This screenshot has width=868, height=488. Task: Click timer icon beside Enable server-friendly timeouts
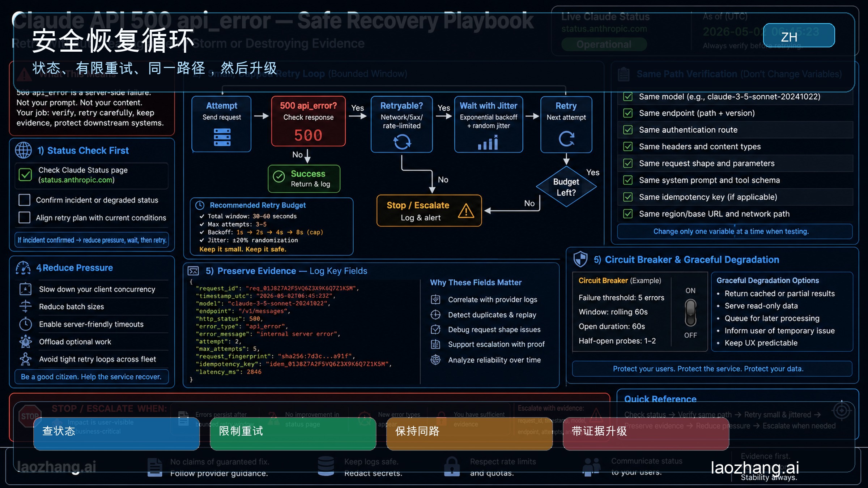click(25, 324)
